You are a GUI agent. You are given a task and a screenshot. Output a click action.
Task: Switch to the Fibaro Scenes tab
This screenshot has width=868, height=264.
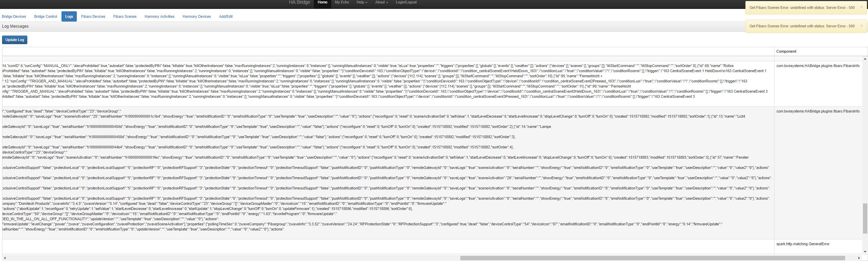click(x=125, y=16)
